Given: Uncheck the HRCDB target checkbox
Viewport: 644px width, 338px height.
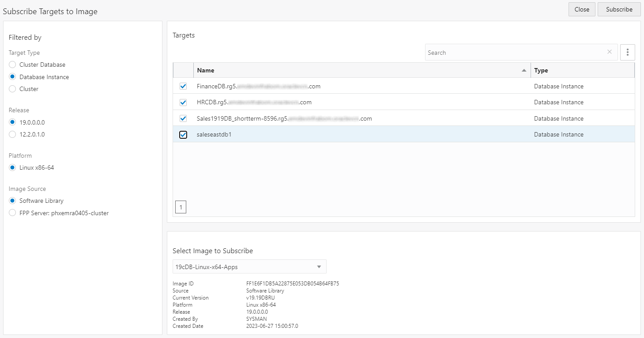Looking at the screenshot, I should [x=183, y=102].
